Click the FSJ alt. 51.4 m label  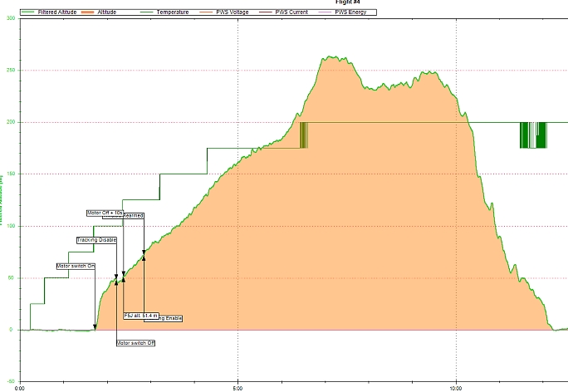coord(140,316)
